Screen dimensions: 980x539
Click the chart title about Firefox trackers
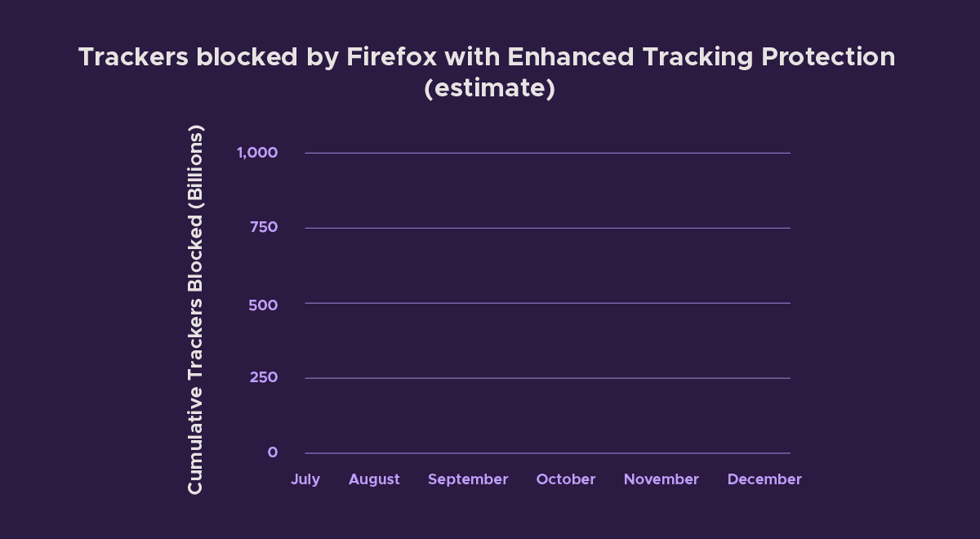(x=487, y=57)
